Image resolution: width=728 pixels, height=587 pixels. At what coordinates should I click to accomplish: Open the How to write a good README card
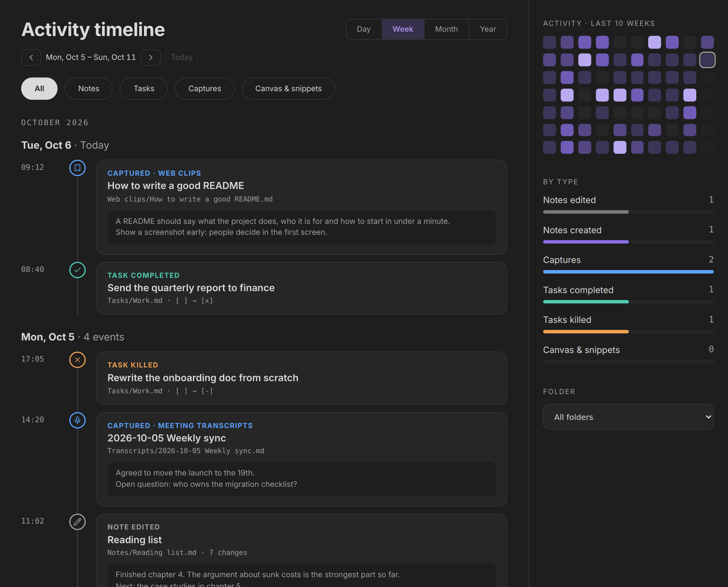pyautogui.click(x=301, y=207)
